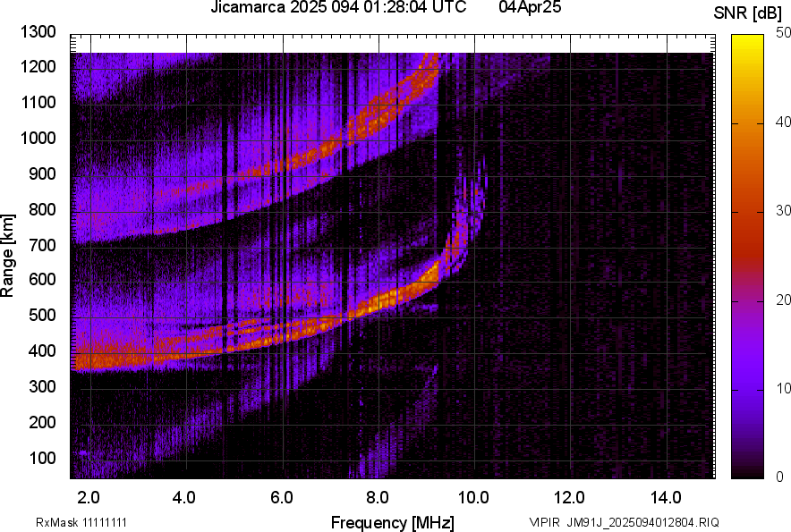Click the 1100 range tick label
The width and height of the screenshot is (791, 532).
[38, 102]
